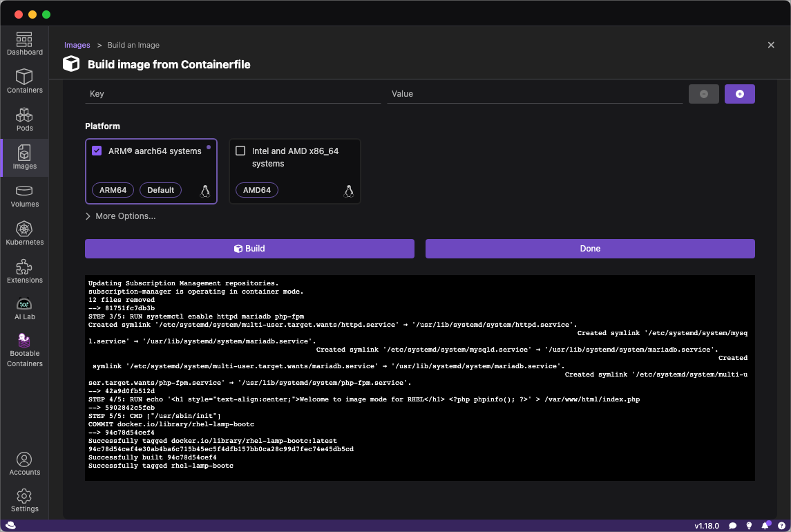This screenshot has height=532, width=791.
Task: Click the AMD64 tag badge
Action: tap(257, 190)
